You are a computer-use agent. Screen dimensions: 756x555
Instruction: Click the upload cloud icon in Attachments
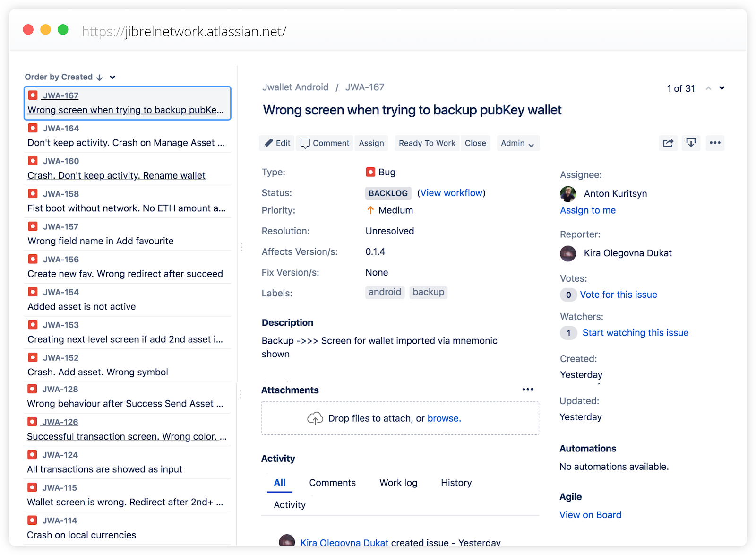click(315, 418)
